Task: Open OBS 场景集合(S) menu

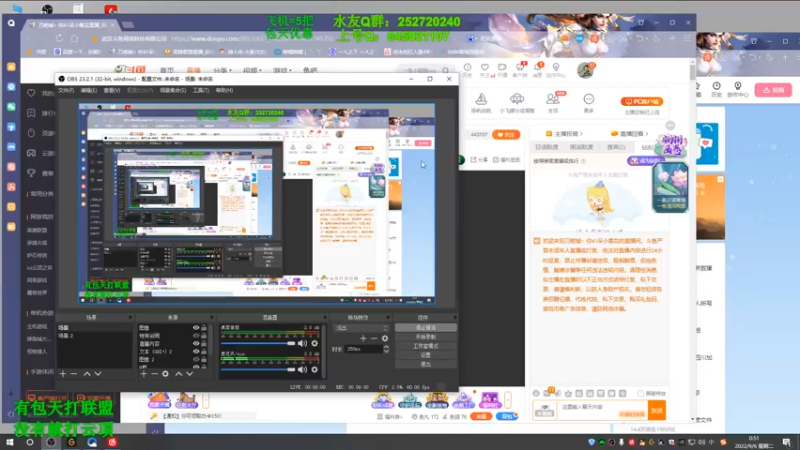Action: (172, 90)
